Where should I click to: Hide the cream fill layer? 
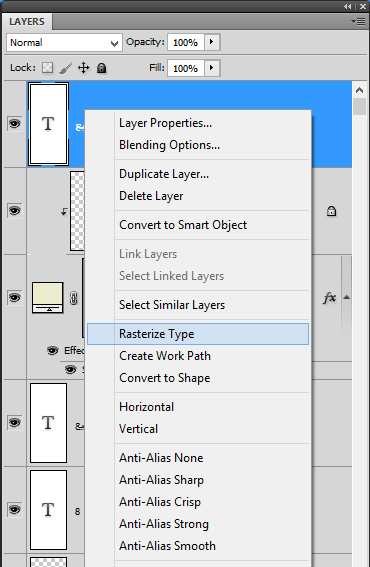point(14,297)
